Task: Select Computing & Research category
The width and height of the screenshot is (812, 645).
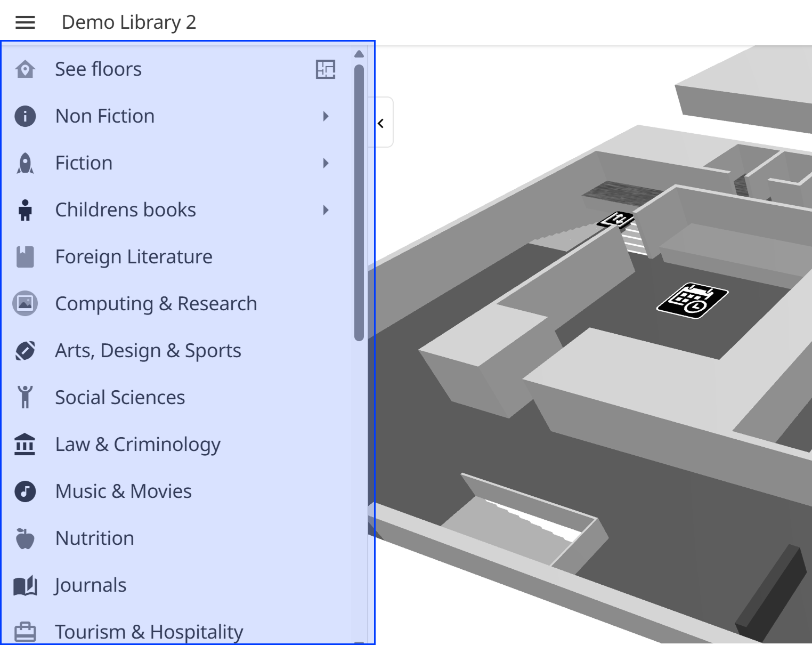Action: tap(156, 304)
